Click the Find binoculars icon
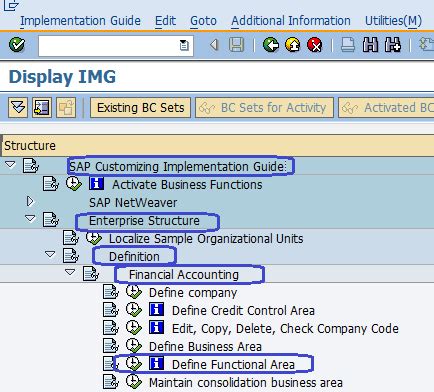434x392 pixels. tap(370, 45)
